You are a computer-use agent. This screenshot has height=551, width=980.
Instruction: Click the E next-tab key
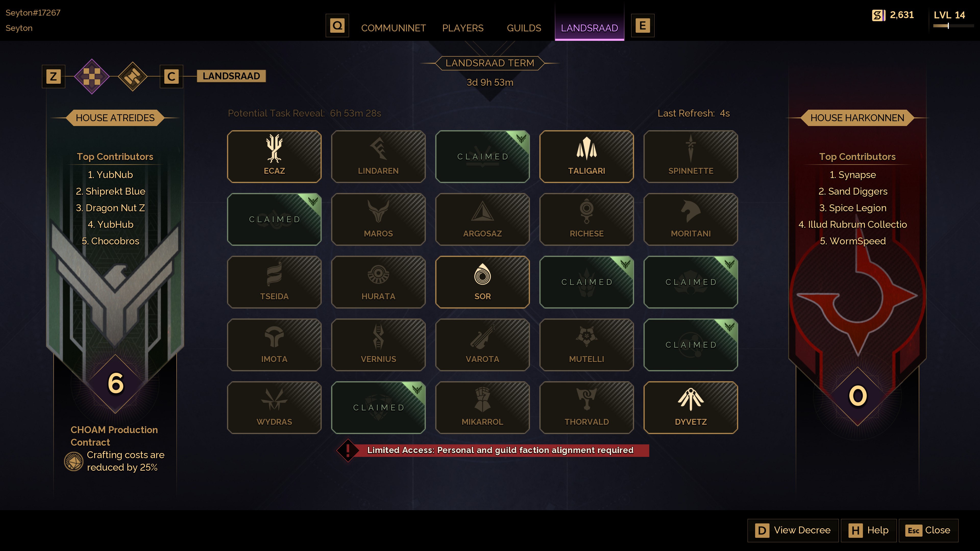(x=643, y=26)
